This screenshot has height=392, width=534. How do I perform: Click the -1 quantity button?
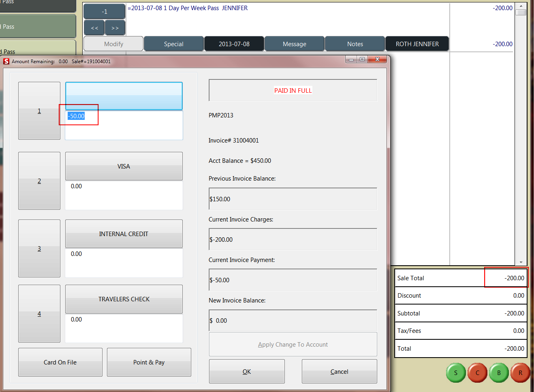pos(104,11)
